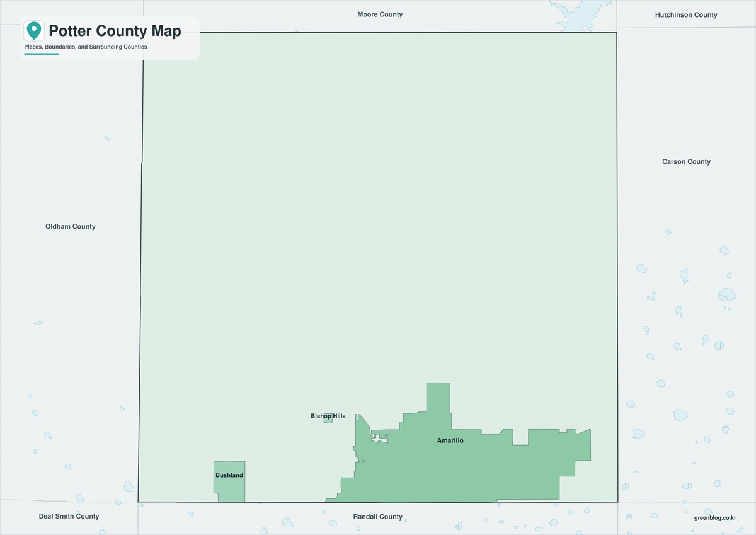Select the Amarillo city label
Image resolution: width=756 pixels, height=535 pixels.
tap(450, 440)
